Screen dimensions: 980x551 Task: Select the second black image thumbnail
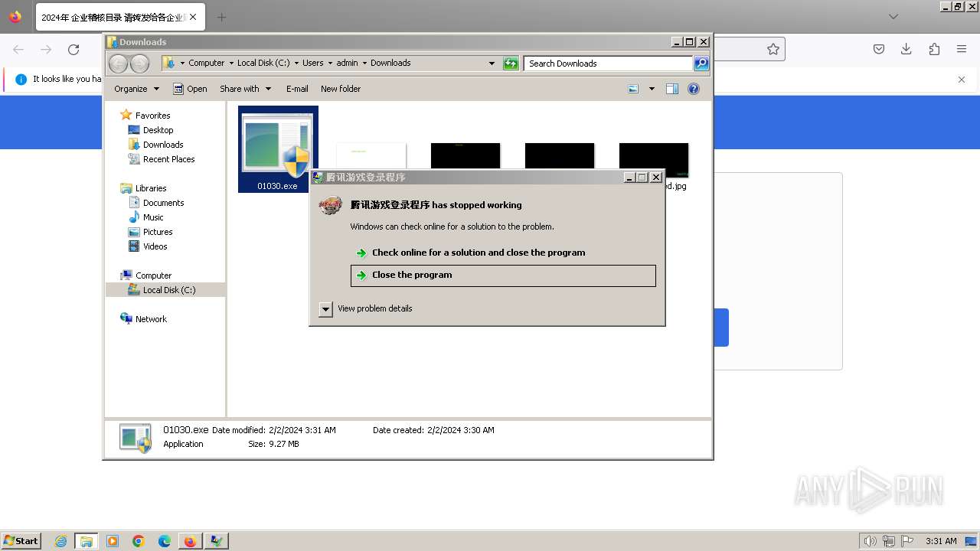pyautogui.click(x=560, y=156)
